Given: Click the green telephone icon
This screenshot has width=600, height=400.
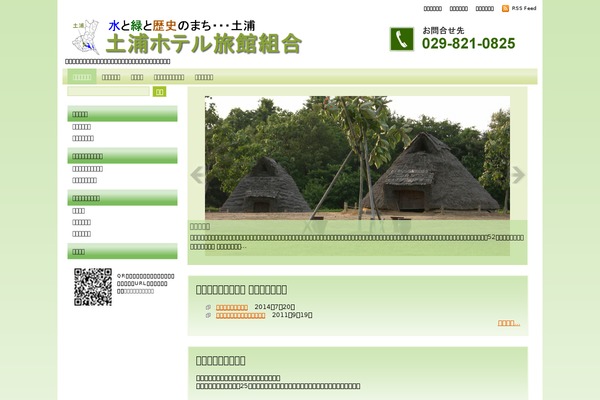Looking at the screenshot, I should [x=401, y=39].
